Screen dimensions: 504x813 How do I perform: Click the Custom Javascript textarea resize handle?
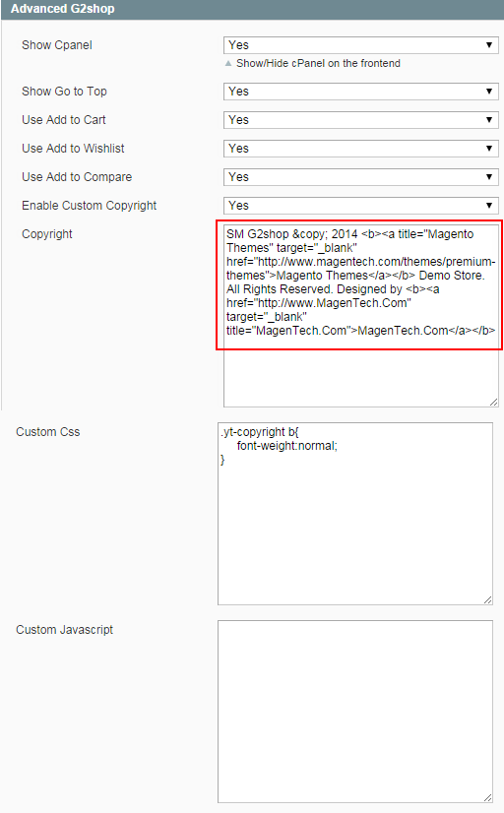pyautogui.click(x=488, y=798)
